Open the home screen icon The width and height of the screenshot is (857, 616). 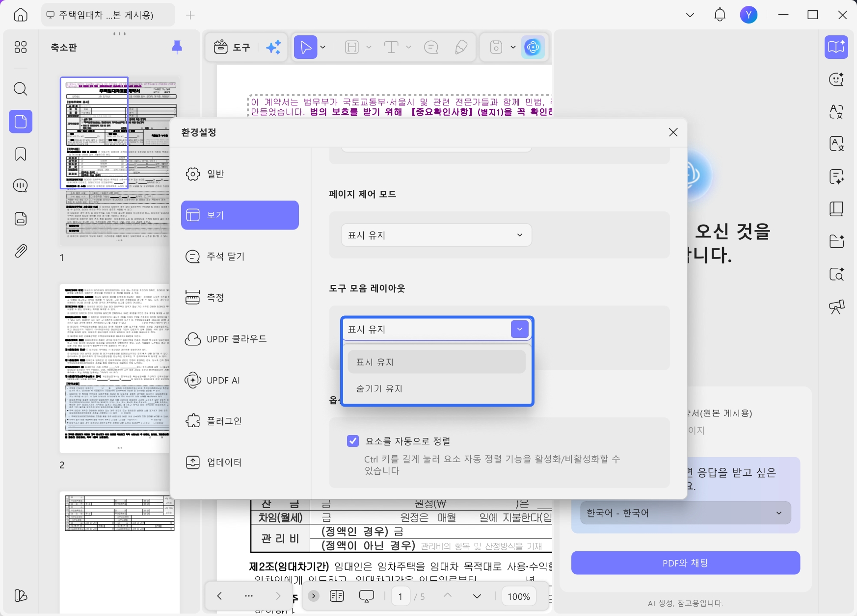point(21,15)
